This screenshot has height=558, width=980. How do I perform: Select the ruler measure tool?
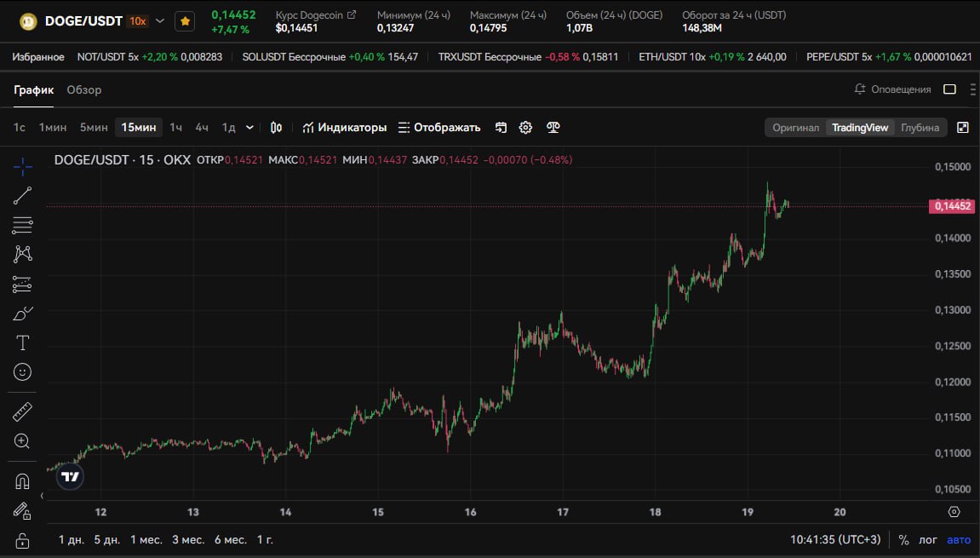[22, 411]
